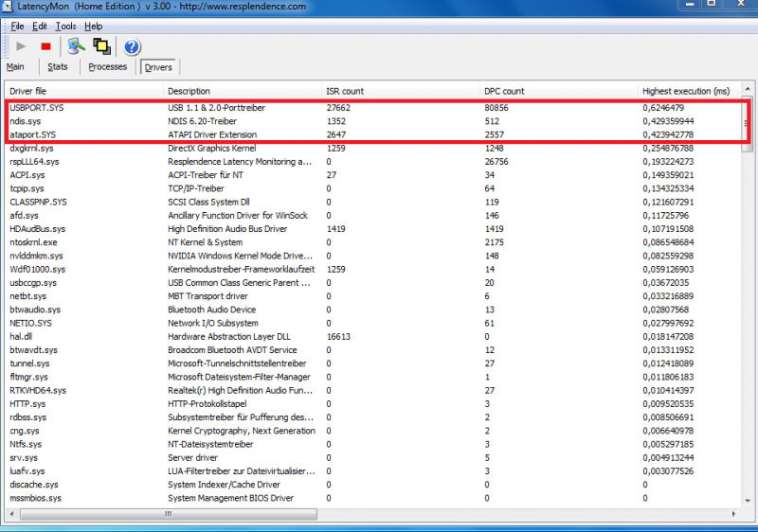Click the horizontal scrollbar thumb

tap(169, 514)
